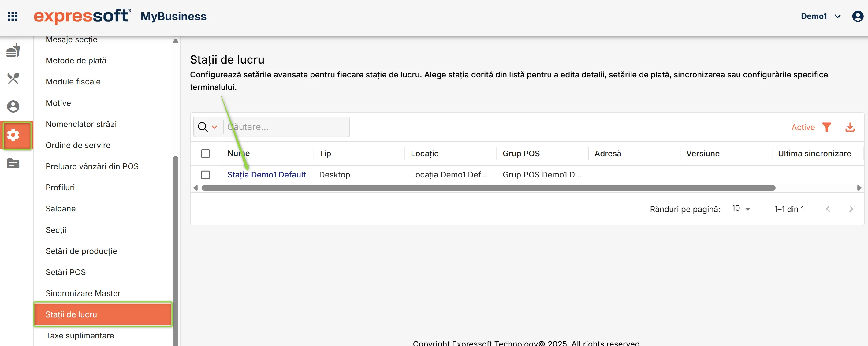Open Setări POS menu item

coord(65,272)
